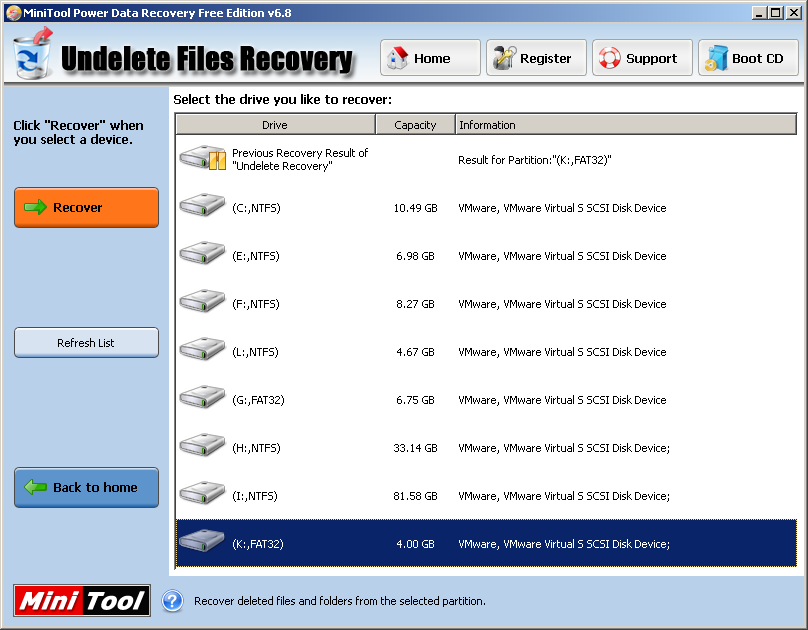This screenshot has width=808, height=630.
Task: Close the MiniTool Power Data Recovery window
Action: [794, 13]
